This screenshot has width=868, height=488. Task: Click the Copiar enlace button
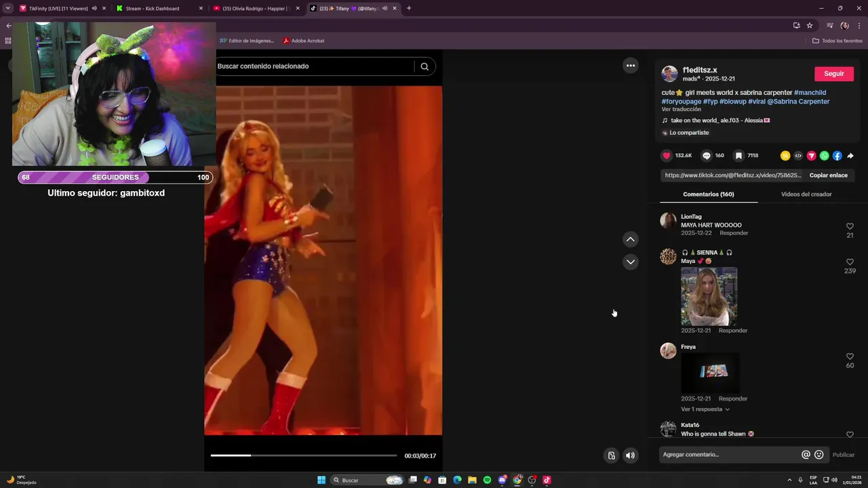click(x=829, y=175)
